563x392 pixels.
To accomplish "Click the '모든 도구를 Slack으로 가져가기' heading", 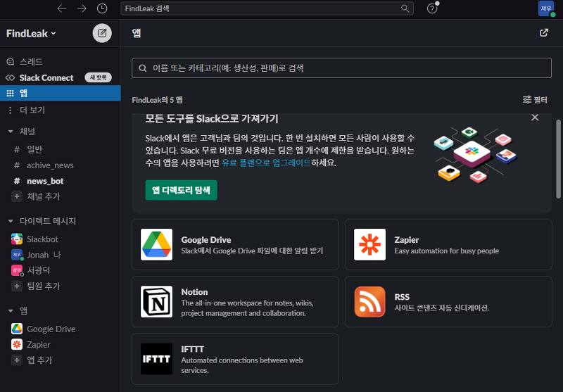I will (212, 118).
